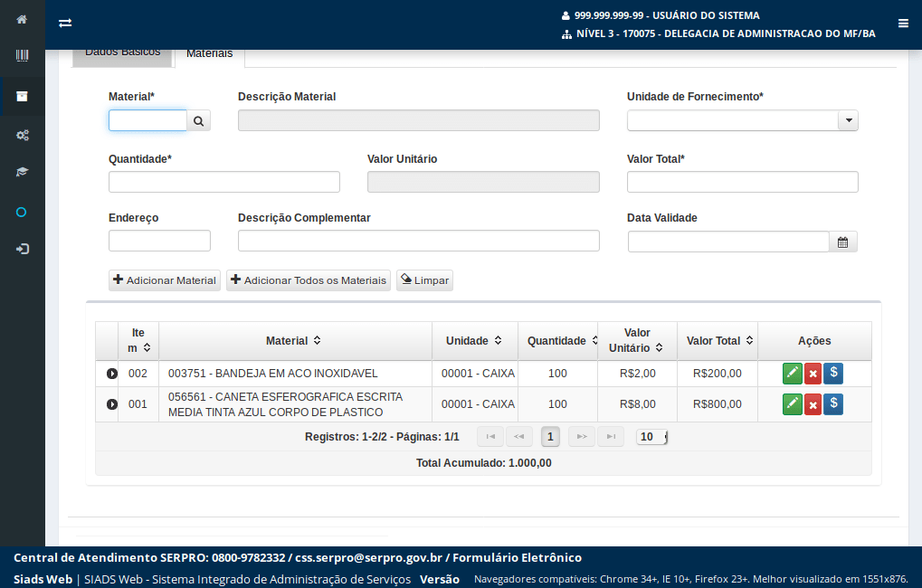Image resolution: width=922 pixels, height=588 pixels.
Task: Toggle the sidebar with the arrows icon
Action: pyautogui.click(x=65, y=23)
